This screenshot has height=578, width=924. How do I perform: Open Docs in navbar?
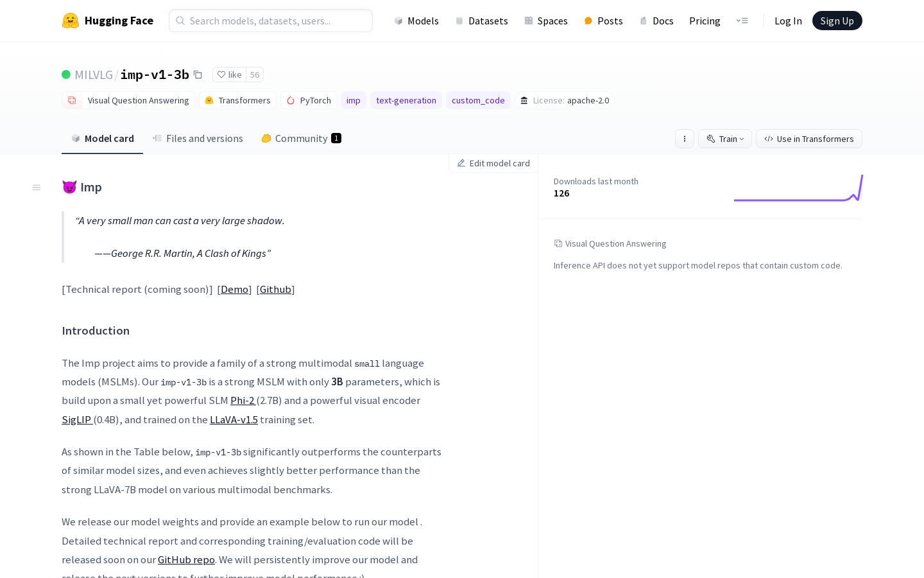(656, 21)
